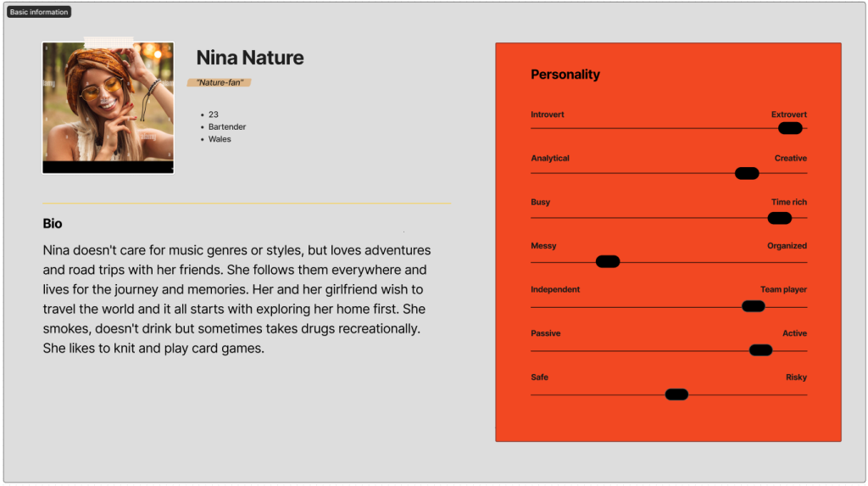
Task: Click the Analytical–Creative slider knob
Action: click(747, 173)
